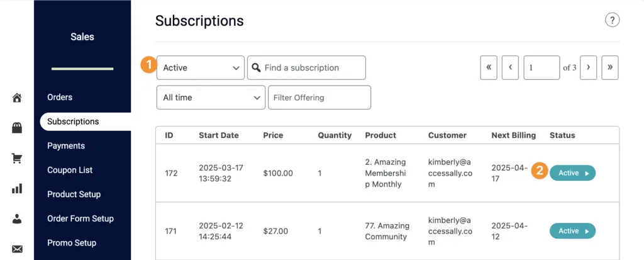The image size is (644, 260).
Task: Click the home icon in left rail
Action: point(17,98)
